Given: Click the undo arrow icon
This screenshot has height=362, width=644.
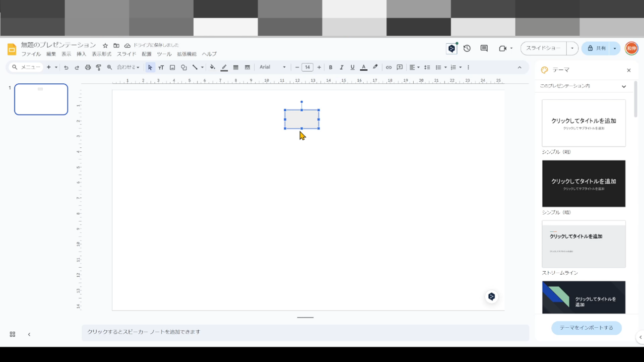Looking at the screenshot, I should point(66,67).
